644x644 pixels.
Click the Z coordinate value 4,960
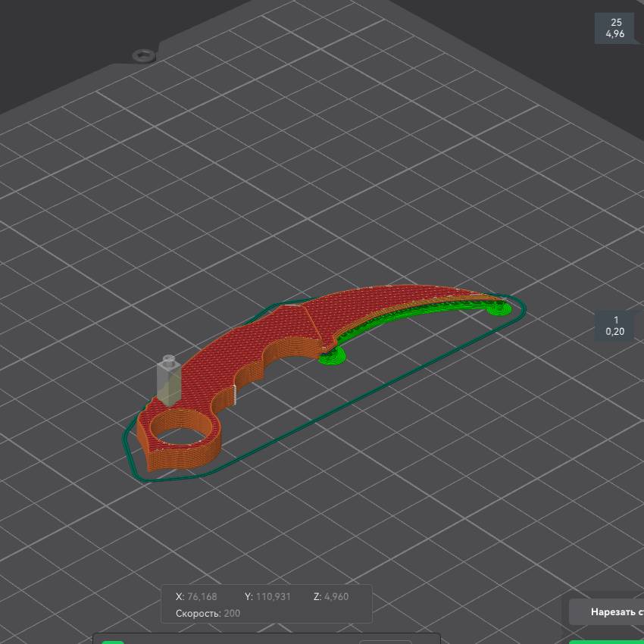[336, 596]
